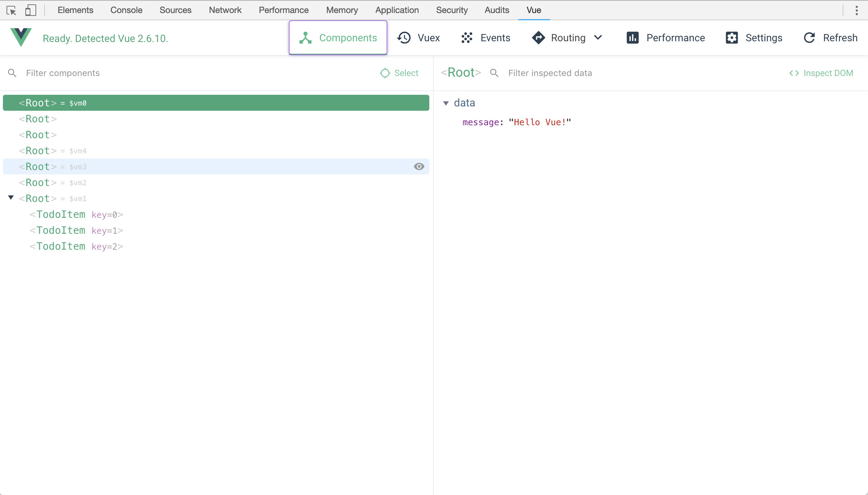Click the Vuex history clock icon
This screenshot has height=495, width=868.
tap(404, 38)
